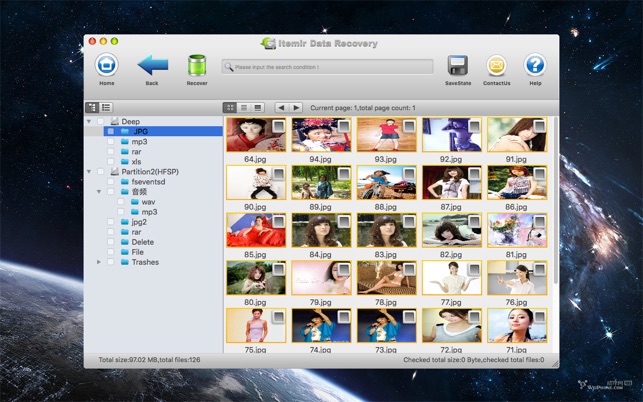This screenshot has width=643, height=402.
Task: Go to the Home screen
Action: click(107, 65)
